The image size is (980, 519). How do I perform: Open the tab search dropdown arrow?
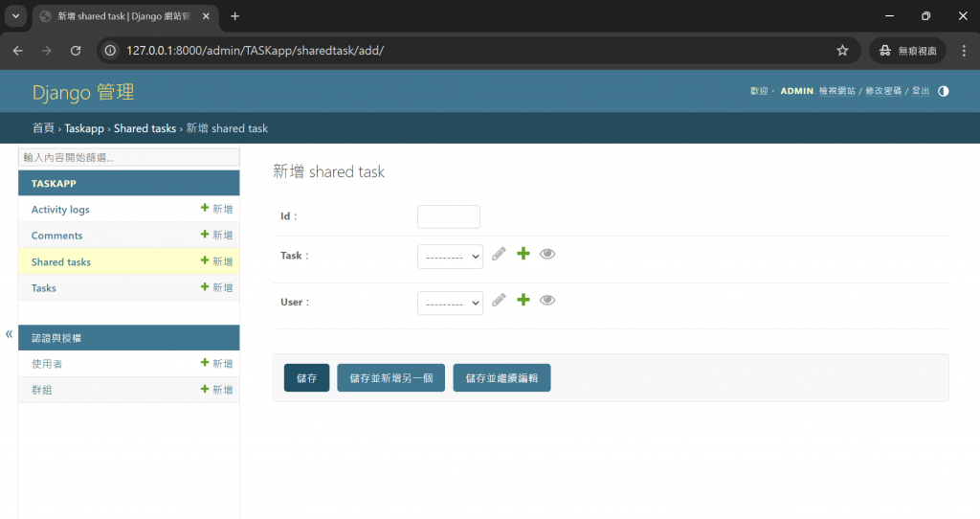tap(15, 16)
